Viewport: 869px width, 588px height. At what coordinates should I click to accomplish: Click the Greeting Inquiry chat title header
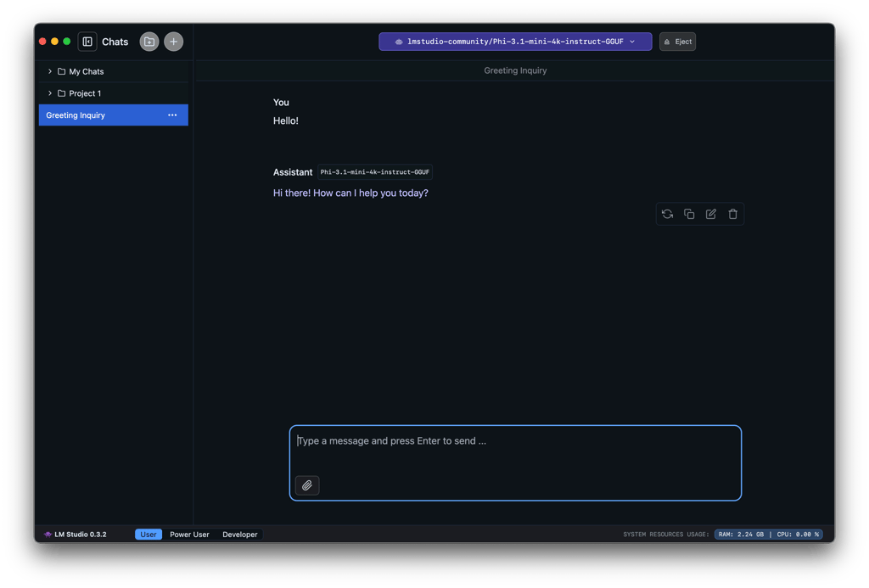click(515, 70)
